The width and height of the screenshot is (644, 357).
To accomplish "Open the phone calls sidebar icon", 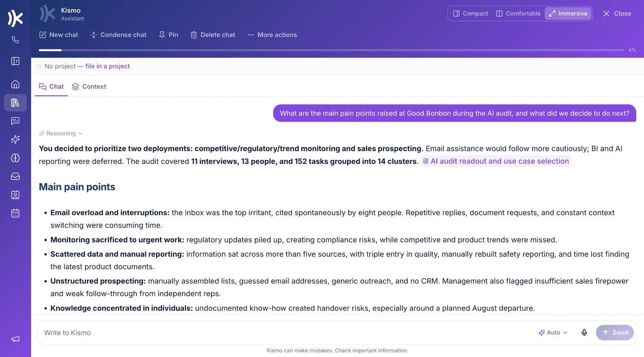I will point(15,40).
